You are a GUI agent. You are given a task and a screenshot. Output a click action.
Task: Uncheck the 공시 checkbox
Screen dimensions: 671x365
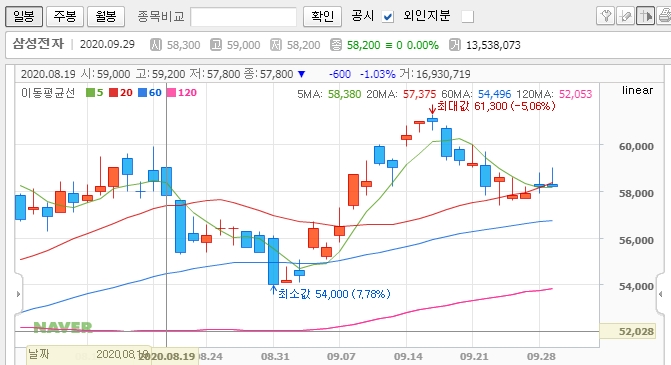[388, 17]
